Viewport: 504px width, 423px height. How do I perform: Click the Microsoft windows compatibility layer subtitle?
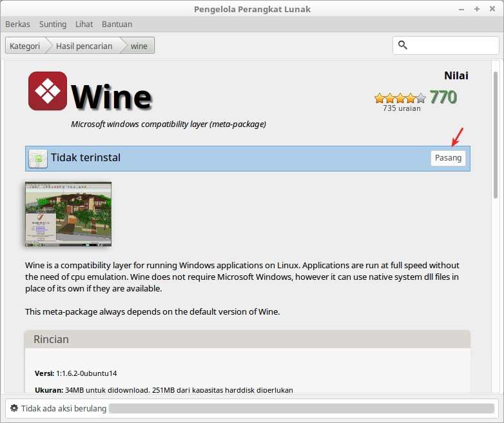pos(168,124)
